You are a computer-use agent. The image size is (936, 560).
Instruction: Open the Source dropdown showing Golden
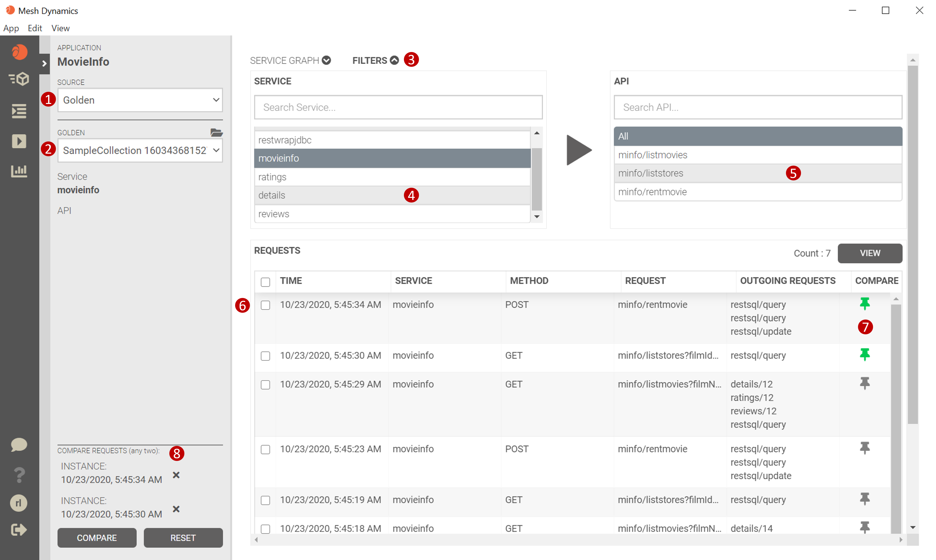(x=140, y=100)
